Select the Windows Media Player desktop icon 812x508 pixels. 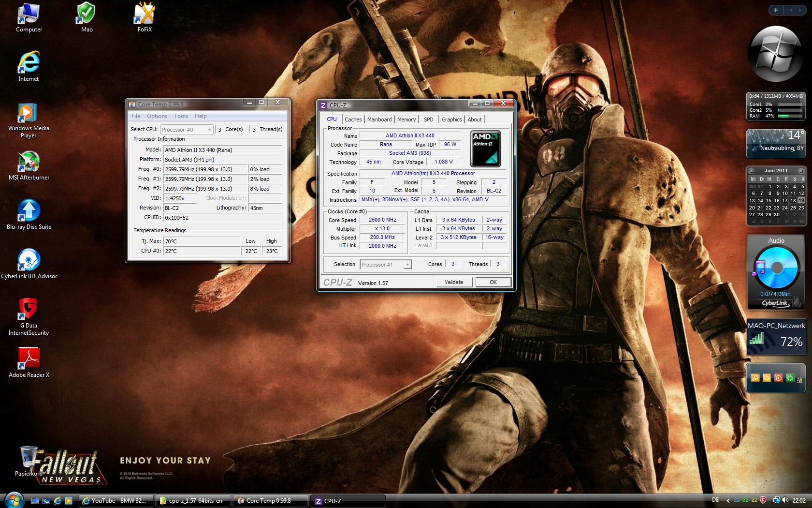pyautogui.click(x=29, y=120)
